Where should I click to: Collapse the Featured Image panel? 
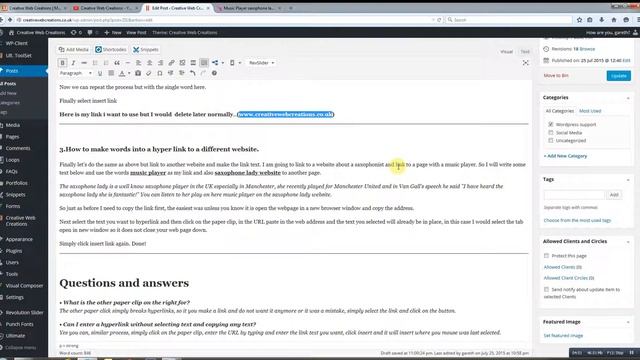[x=628, y=322]
